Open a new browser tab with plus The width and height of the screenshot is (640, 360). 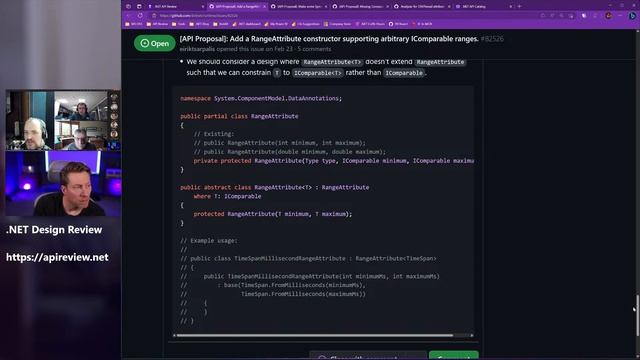coord(519,7)
